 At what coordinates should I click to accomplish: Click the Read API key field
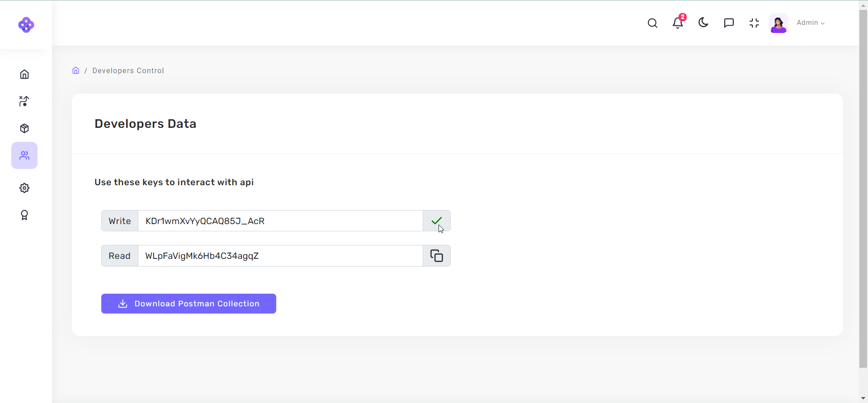tap(280, 256)
